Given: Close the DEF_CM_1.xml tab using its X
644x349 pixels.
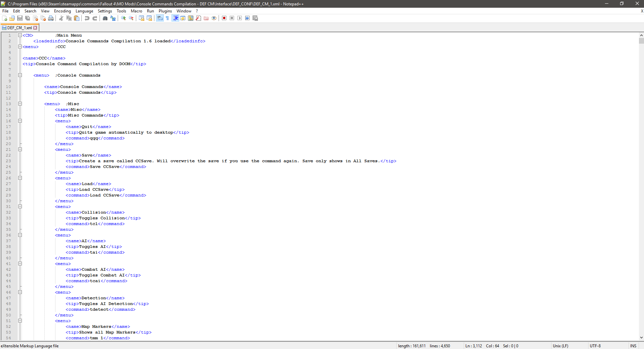Looking at the screenshot, I should (x=35, y=28).
